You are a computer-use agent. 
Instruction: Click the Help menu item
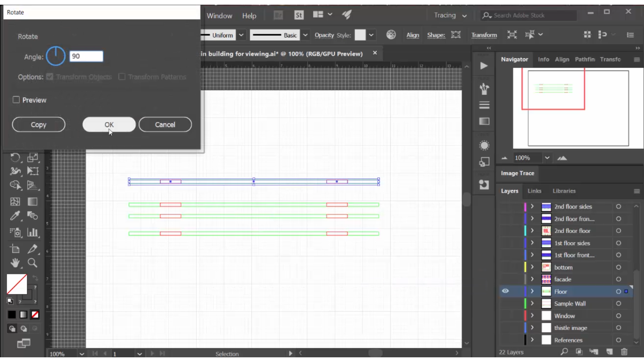click(249, 15)
